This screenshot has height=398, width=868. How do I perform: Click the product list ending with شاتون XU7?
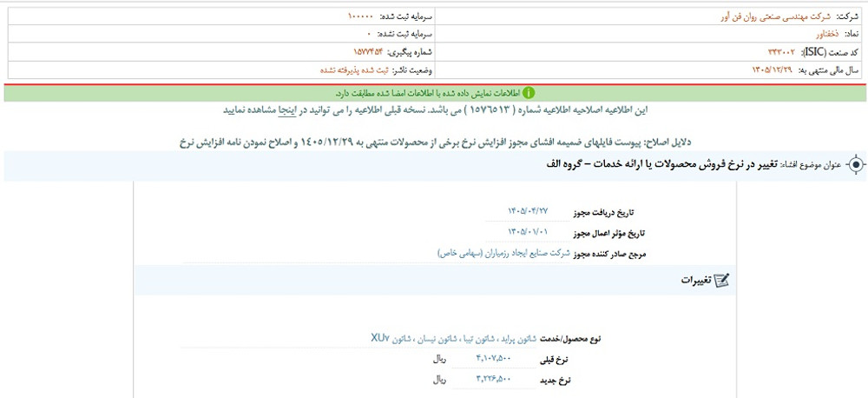point(456,338)
